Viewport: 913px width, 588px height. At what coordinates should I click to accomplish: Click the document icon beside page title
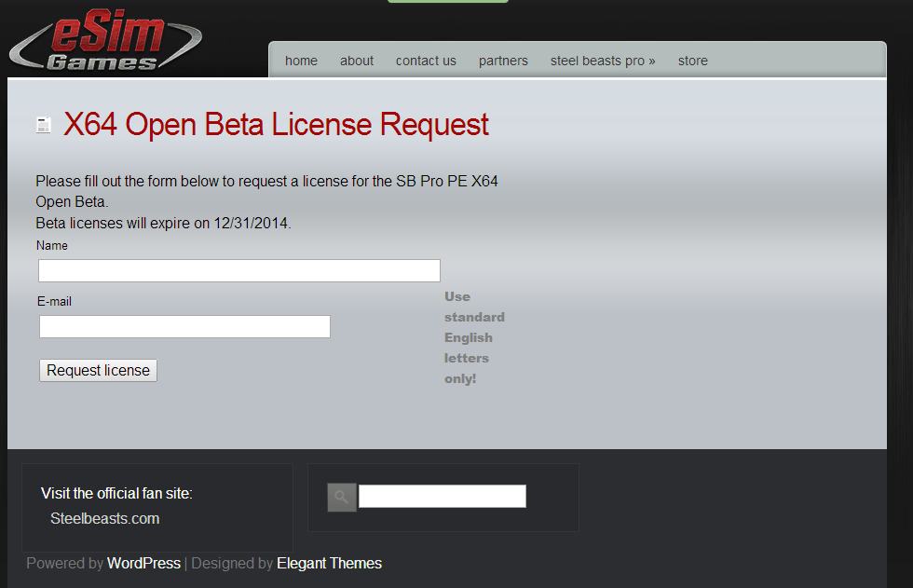click(43, 125)
